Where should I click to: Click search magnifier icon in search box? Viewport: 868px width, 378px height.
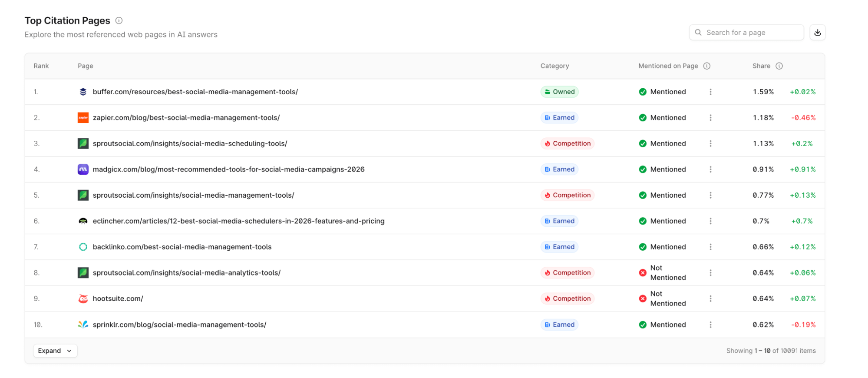coord(698,33)
